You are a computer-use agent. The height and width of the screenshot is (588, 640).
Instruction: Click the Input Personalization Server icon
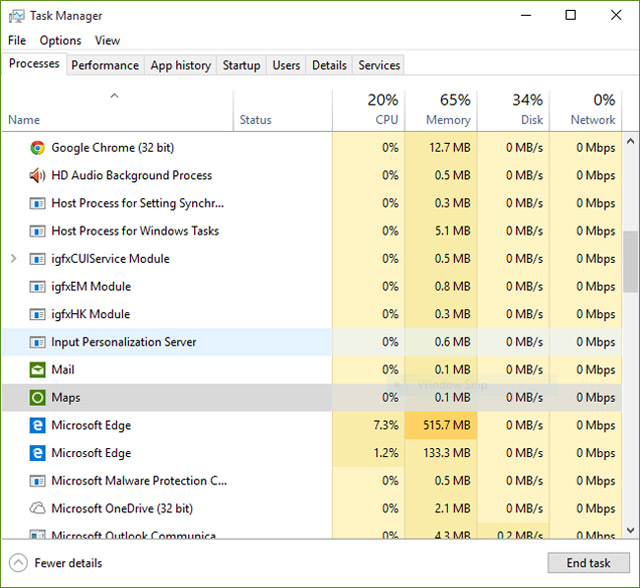tap(38, 342)
